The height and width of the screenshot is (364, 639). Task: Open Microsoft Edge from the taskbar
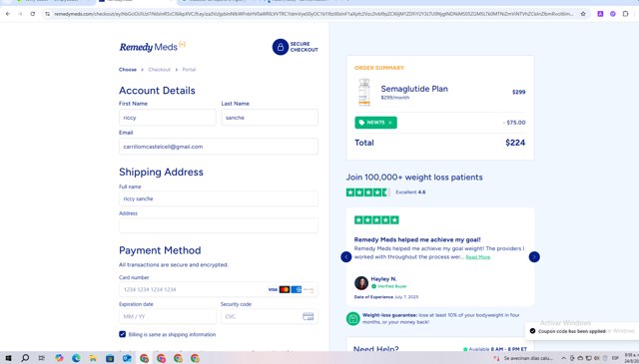[x=76, y=358]
